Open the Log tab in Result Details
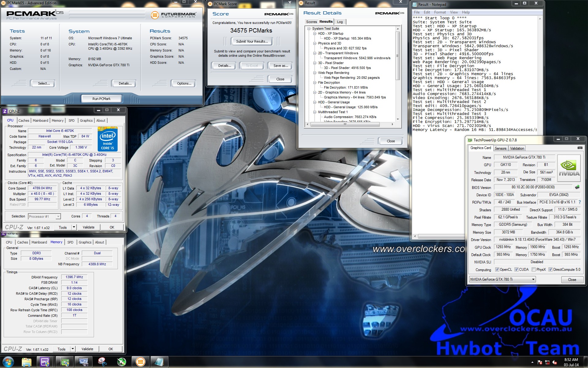The width and height of the screenshot is (588, 368). tap(340, 22)
